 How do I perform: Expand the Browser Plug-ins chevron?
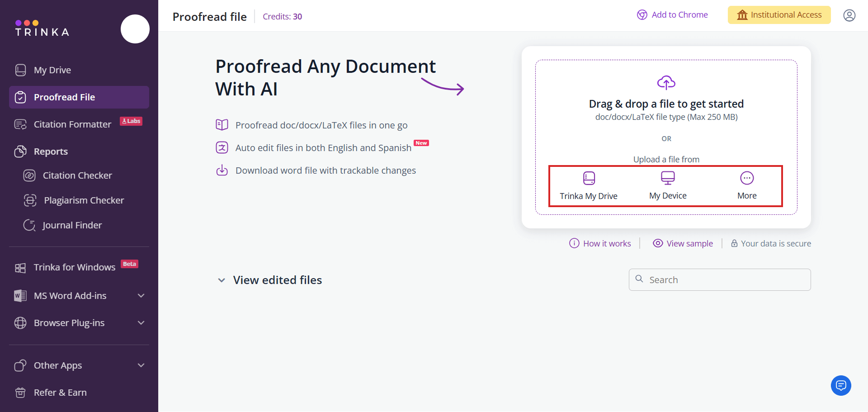click(x=141, y=323)
